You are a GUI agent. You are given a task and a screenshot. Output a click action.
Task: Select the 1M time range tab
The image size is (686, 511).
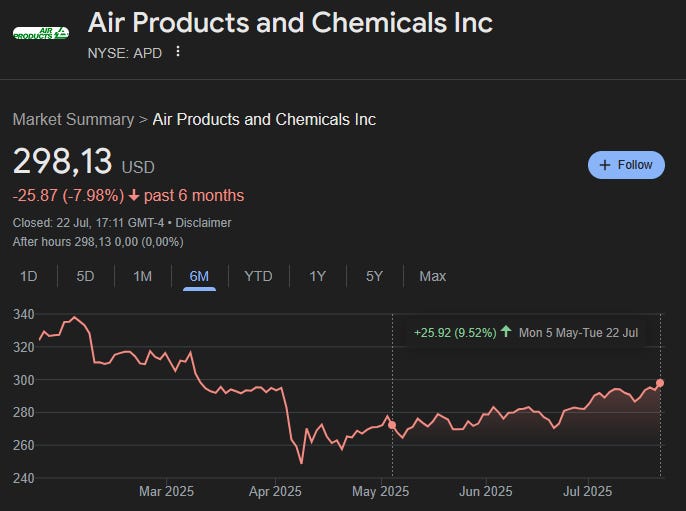click(142, 276)
